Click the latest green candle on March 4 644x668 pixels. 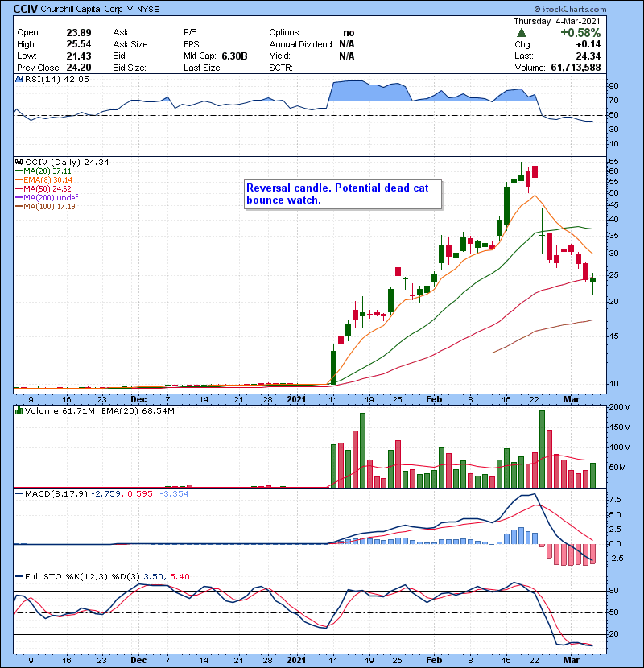coord(592,280)
